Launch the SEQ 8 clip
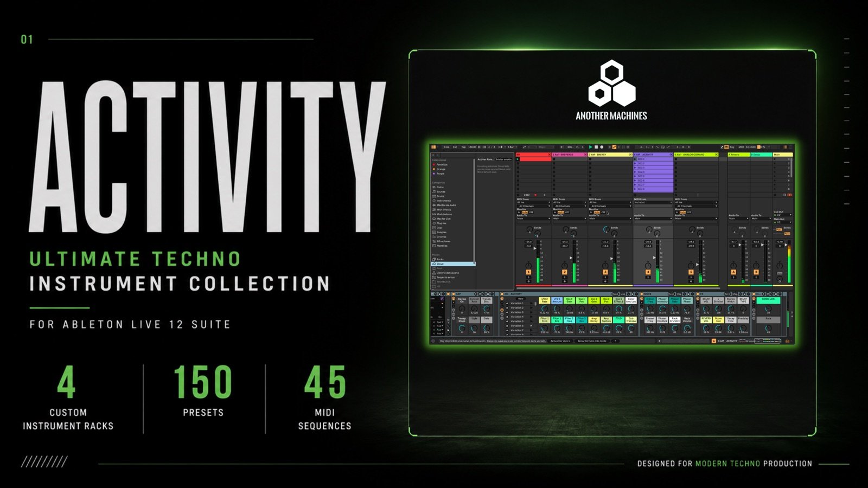The image size is (868, 488). tap(635, 189)
